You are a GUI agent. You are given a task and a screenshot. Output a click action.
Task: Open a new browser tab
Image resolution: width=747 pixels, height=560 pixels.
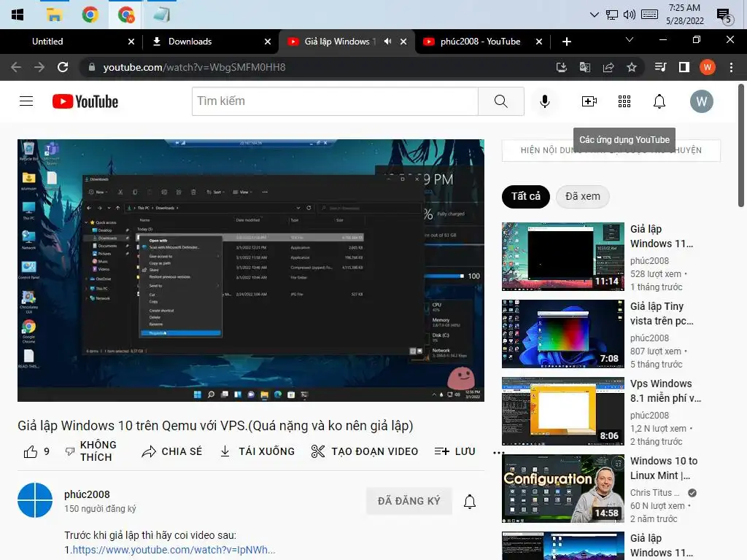point(566,42)
